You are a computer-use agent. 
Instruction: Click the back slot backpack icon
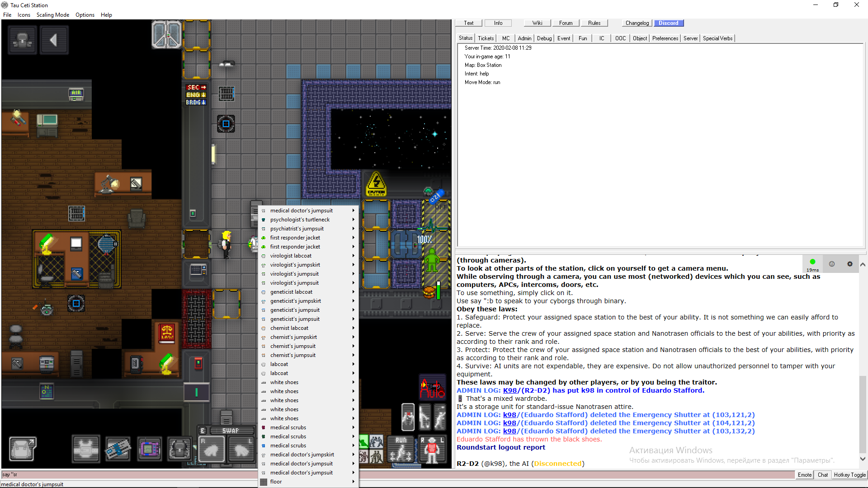click(179, 449)
